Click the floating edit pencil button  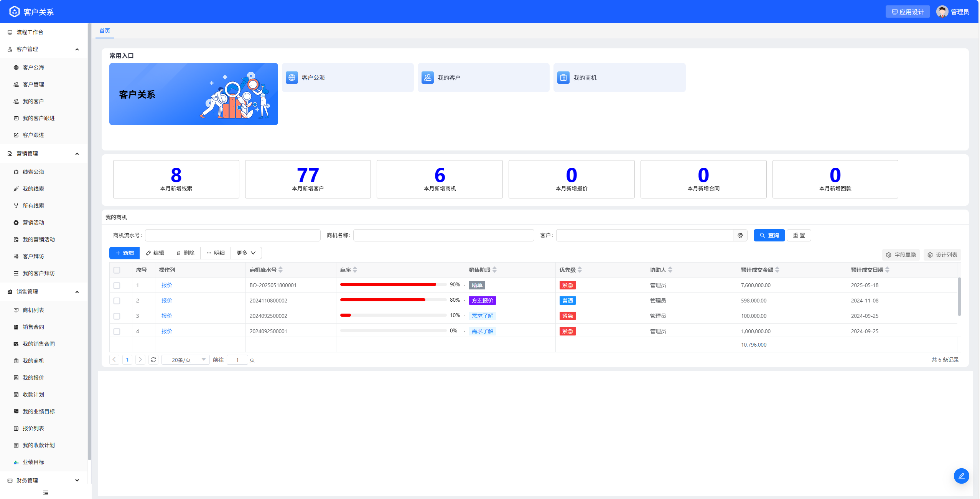tap(961, 476)
